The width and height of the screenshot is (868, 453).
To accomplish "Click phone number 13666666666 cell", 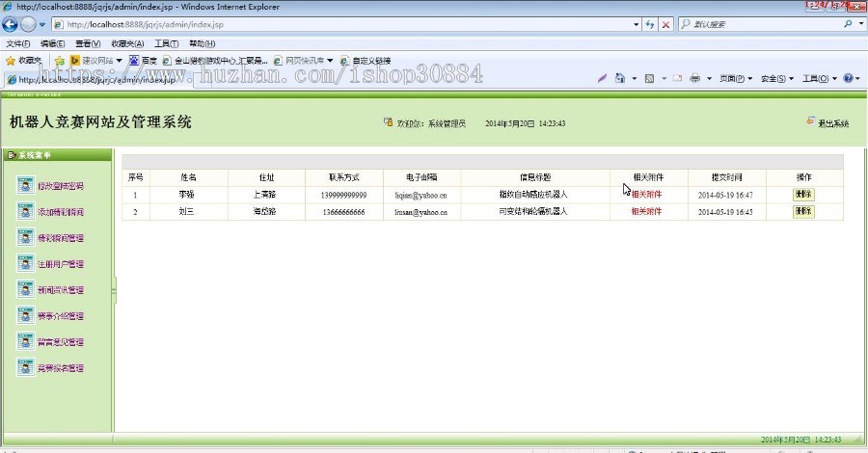I will coord(343,212).
